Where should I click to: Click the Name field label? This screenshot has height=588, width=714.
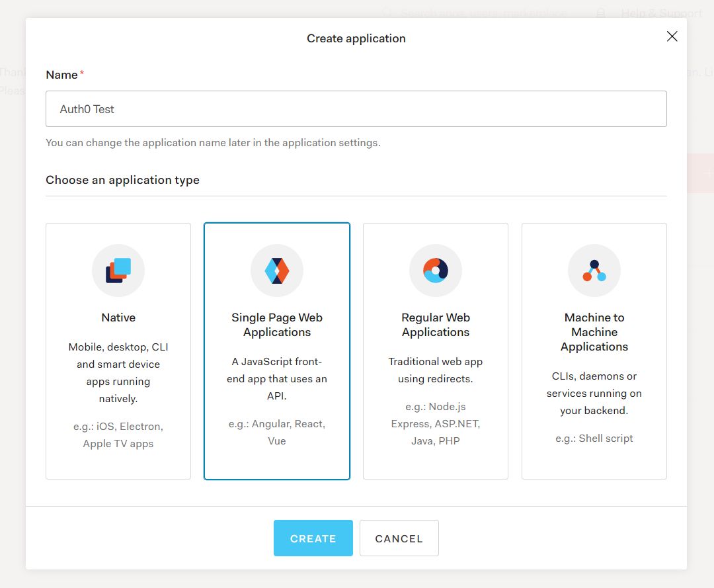(62, 75)
